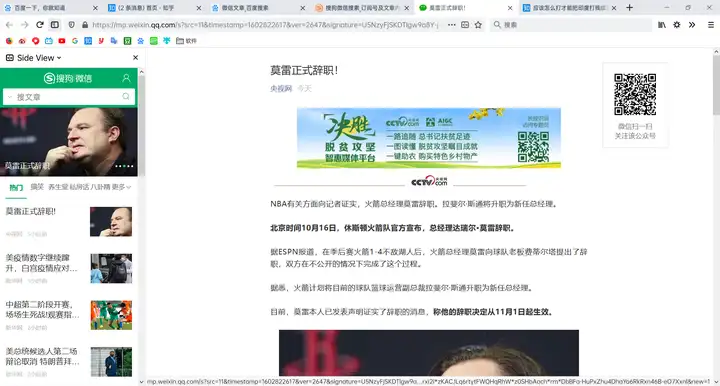Select the 私房话 category tab

pos(79,187)
